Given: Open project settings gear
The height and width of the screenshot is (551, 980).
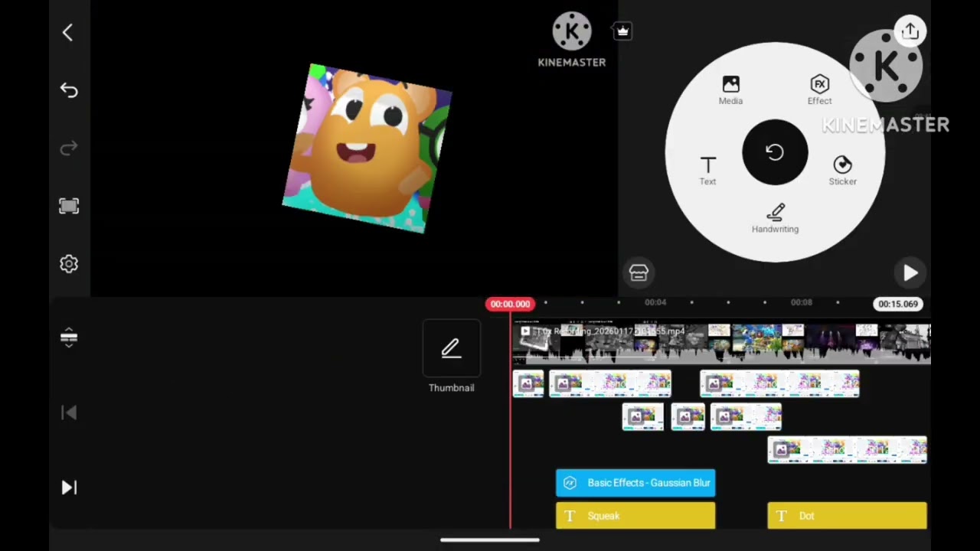Looking at the screenshot, I should [69, 264].
